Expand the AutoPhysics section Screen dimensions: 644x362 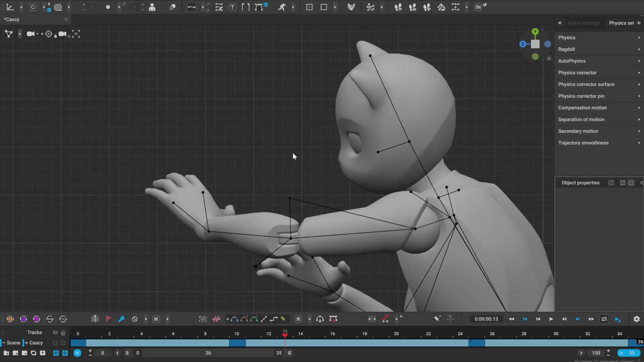tap(599, 61)
